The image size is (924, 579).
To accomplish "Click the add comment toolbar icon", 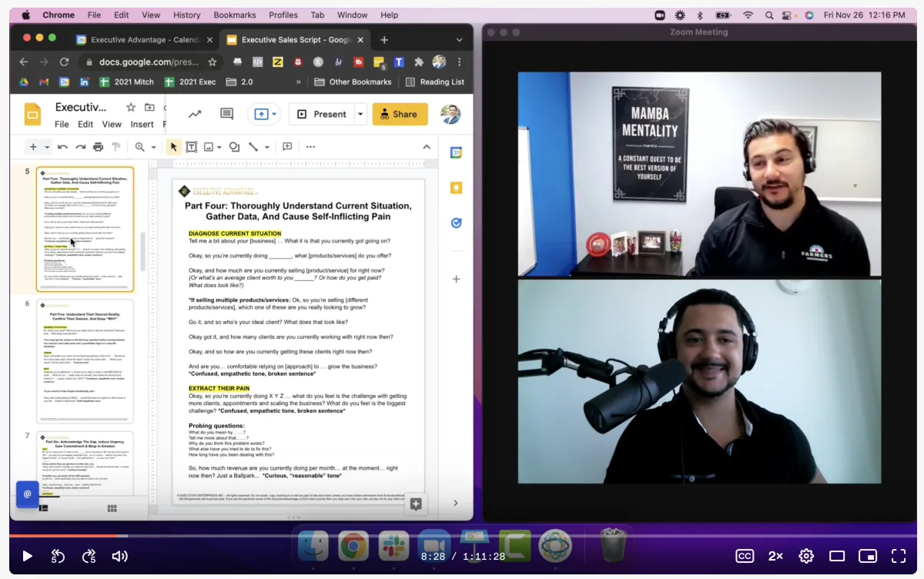I will (287, 147).
